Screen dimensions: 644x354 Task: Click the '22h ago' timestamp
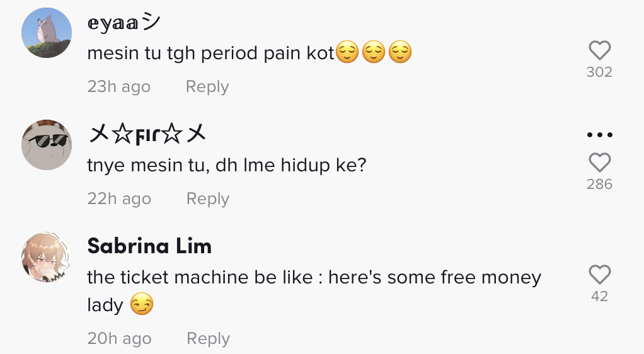119,199
